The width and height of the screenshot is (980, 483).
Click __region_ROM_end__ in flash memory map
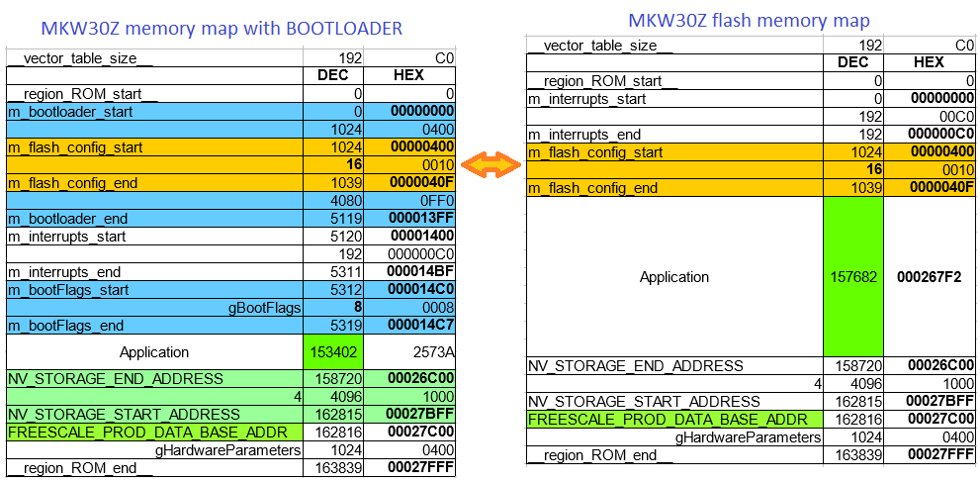[600, 455]
